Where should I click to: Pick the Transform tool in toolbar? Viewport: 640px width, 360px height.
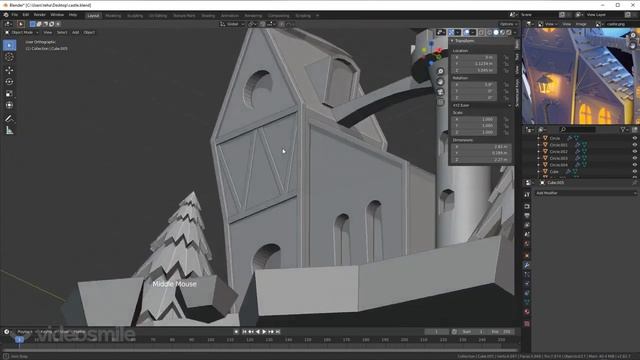tap(9, 105)
